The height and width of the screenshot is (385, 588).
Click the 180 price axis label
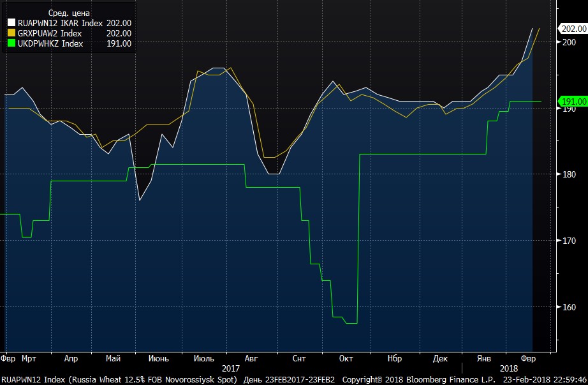(570, 174)
